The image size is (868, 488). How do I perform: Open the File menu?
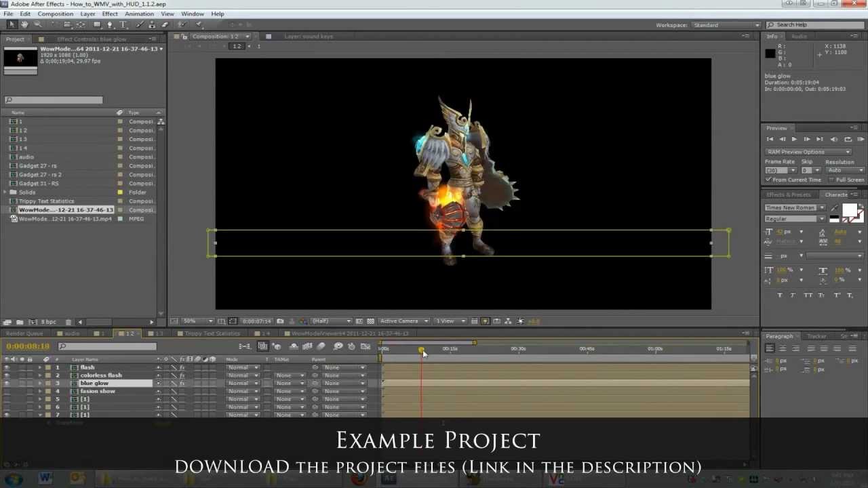click(x=8, y=14)
